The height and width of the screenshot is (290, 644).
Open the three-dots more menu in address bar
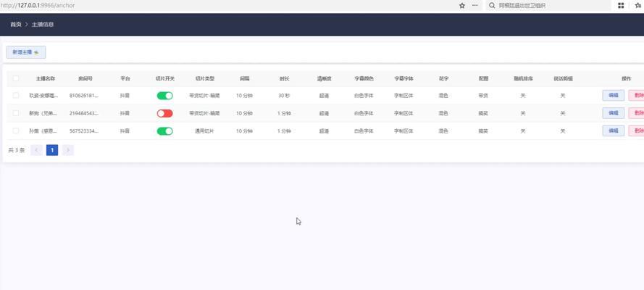tap(474, 6)
